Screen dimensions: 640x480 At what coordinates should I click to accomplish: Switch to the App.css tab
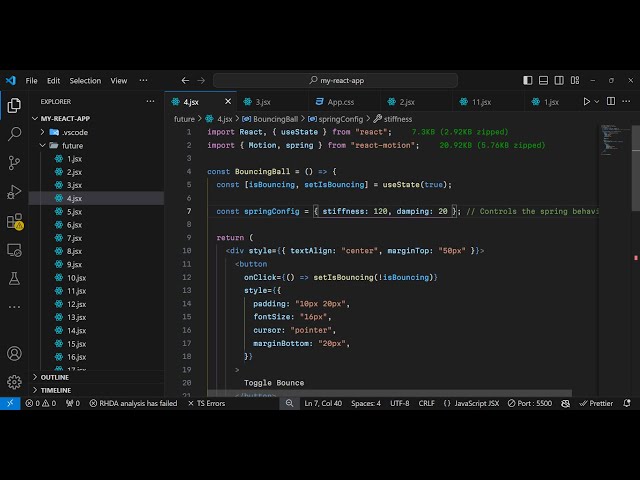(x=342, y=101)
